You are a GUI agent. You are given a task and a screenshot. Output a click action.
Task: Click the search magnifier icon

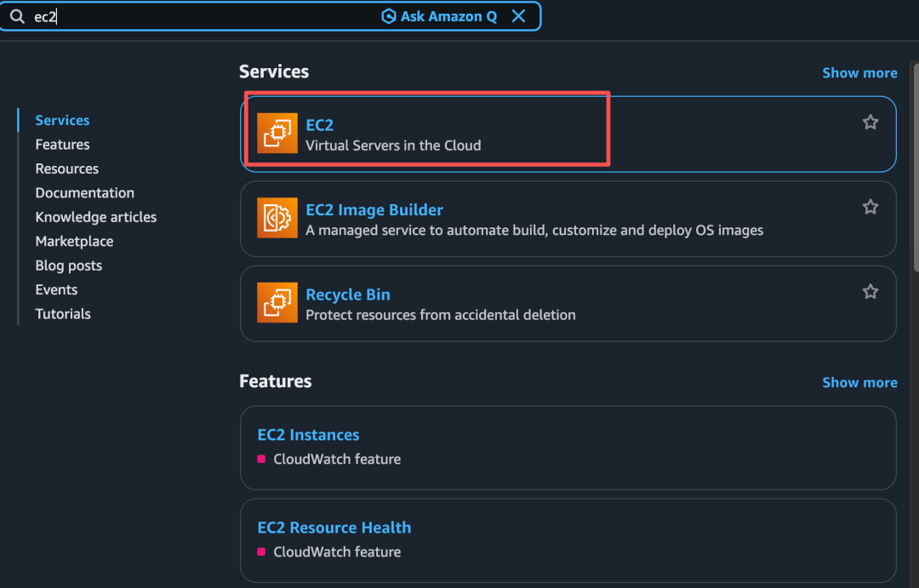[18, 16]
